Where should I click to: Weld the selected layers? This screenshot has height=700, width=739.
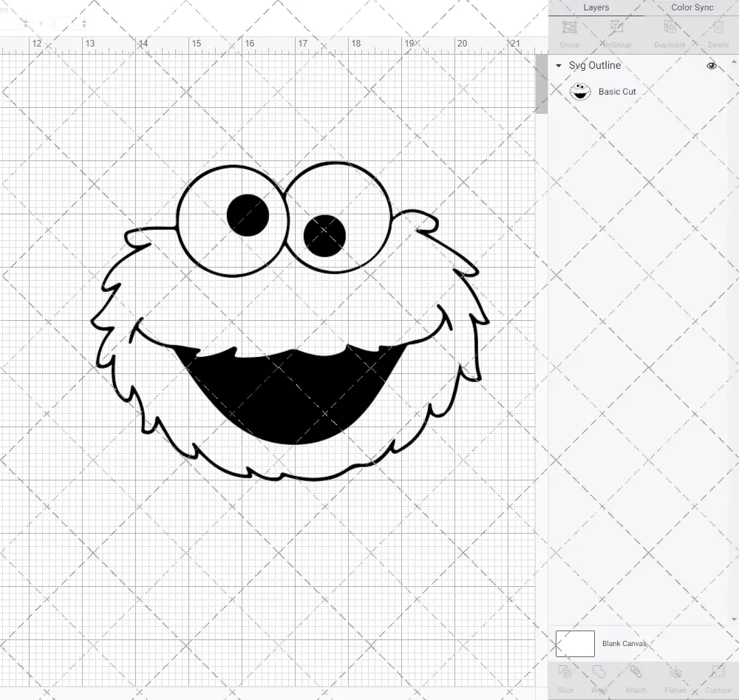pos(599,679)
